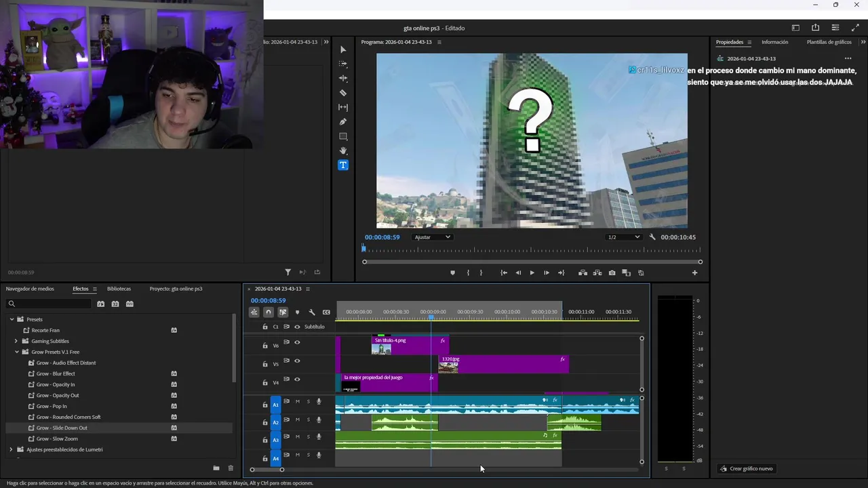
Task: Collapse the Presets folder
Action: coord(12,319)
